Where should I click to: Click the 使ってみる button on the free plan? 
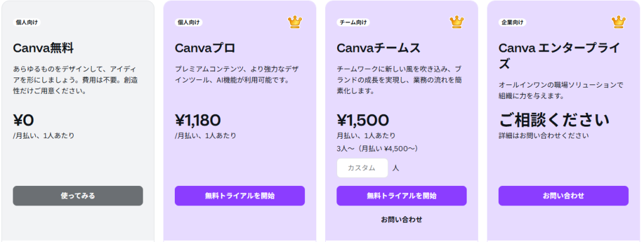(x=78, y=196)
